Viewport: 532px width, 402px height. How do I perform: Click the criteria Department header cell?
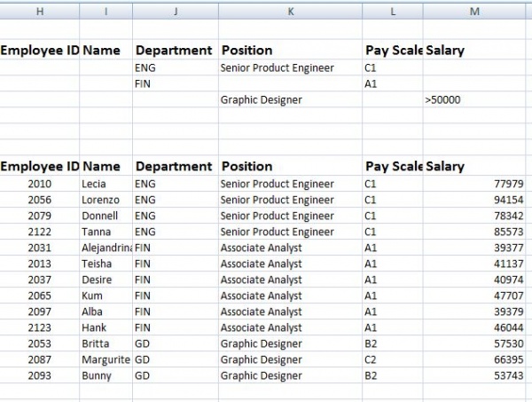[x=174, y=51]
